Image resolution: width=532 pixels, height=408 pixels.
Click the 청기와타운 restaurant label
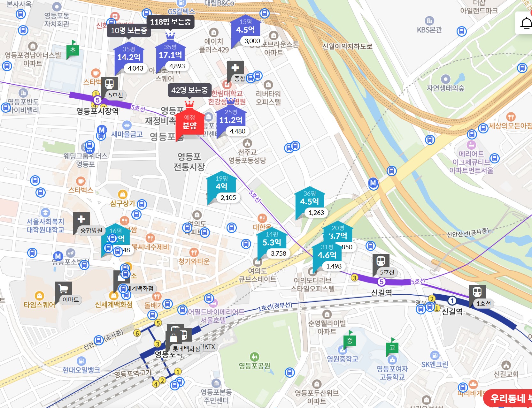pos(194,261)
